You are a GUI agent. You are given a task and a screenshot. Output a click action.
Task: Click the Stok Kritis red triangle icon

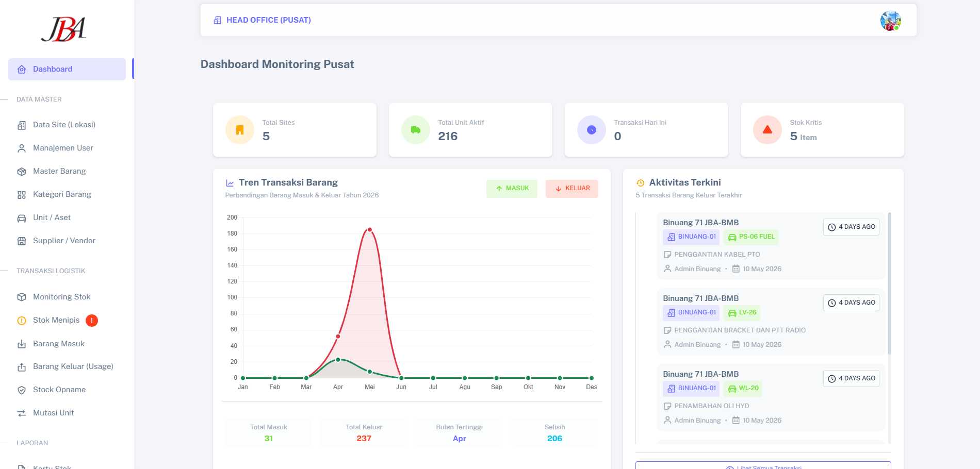pyautogui.click(x=767, y=130)
